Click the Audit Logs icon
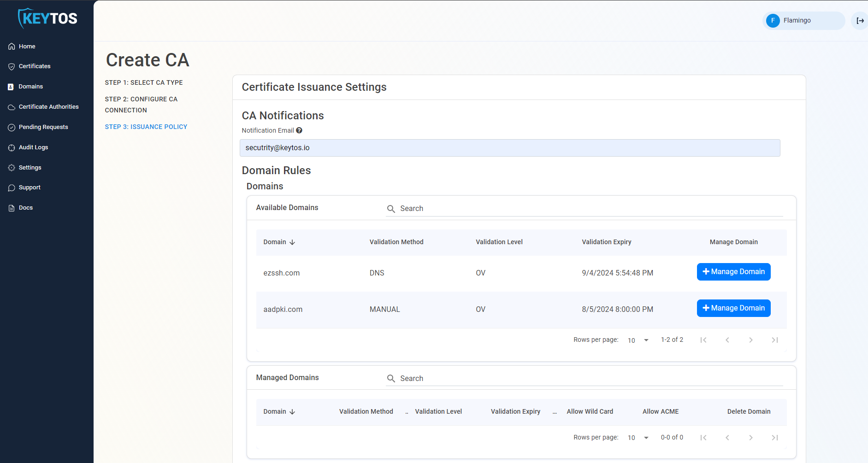 click(x=12, y=147)
